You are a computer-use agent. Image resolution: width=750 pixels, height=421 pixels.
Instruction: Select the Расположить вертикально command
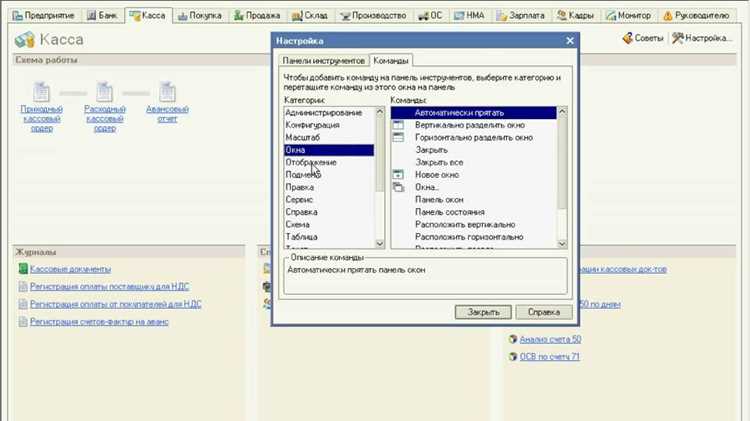[x=474, y=224]
